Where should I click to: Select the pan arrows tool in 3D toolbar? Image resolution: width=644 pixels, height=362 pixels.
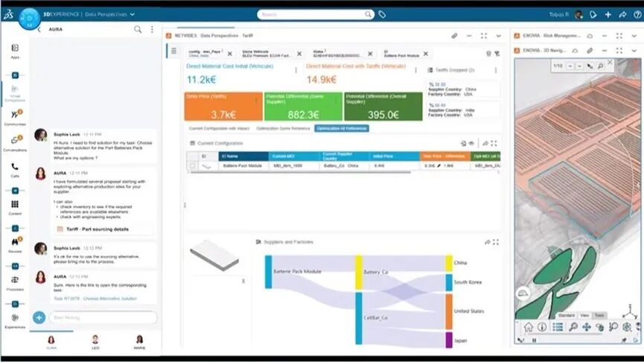[587, 327]
